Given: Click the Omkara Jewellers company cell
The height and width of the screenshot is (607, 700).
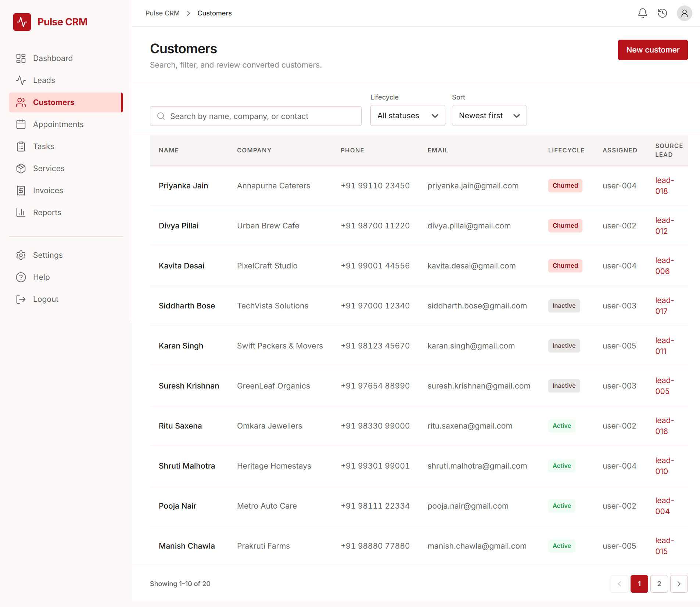Looking at the screenshot, I should coord(269,426).
